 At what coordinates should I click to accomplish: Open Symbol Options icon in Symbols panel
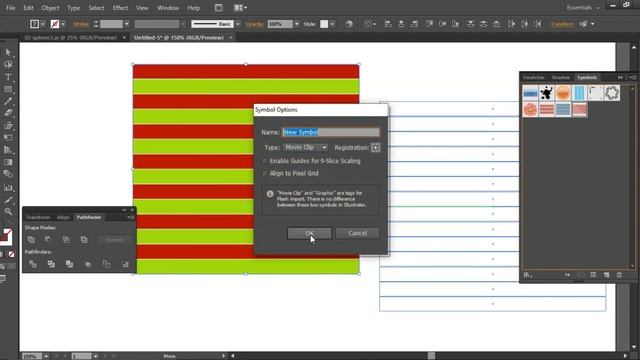point(593,275)
